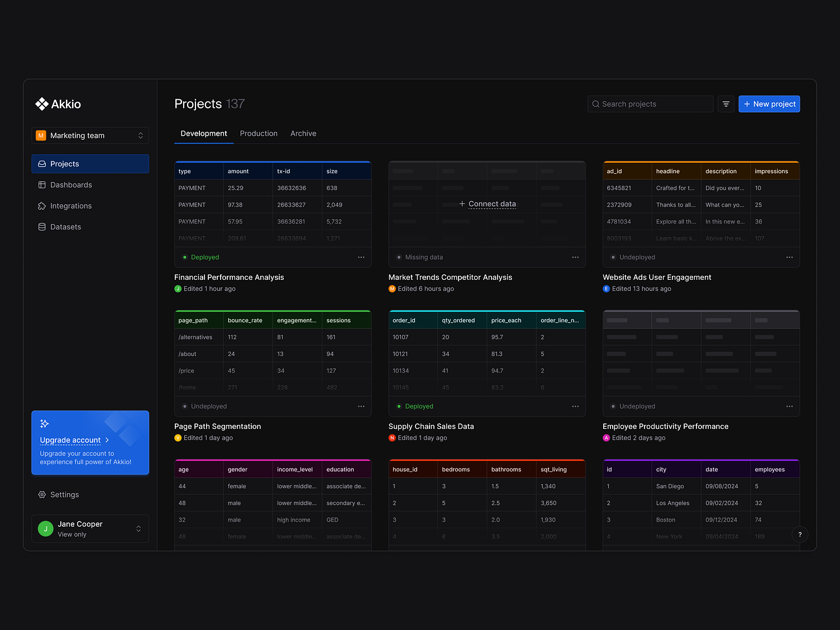Click the help question mark button

click(800, 534)
